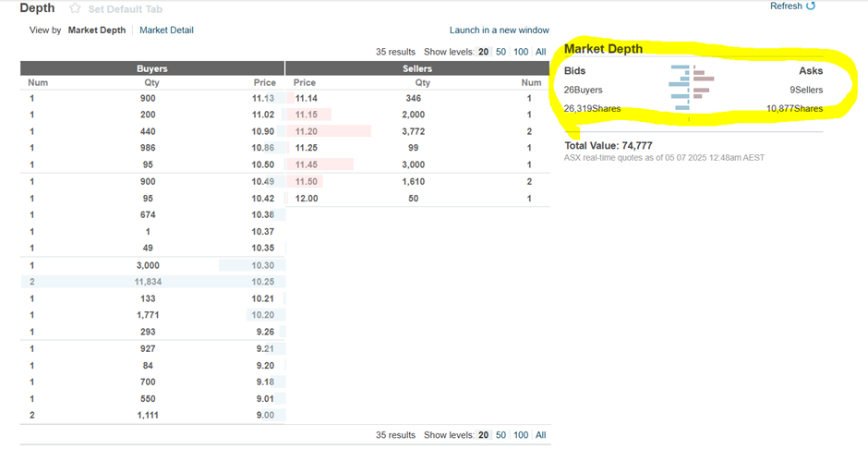Show 100 levels in top pager
The width and height of the screenshot is (868, 449).
(x=521, y=52)
